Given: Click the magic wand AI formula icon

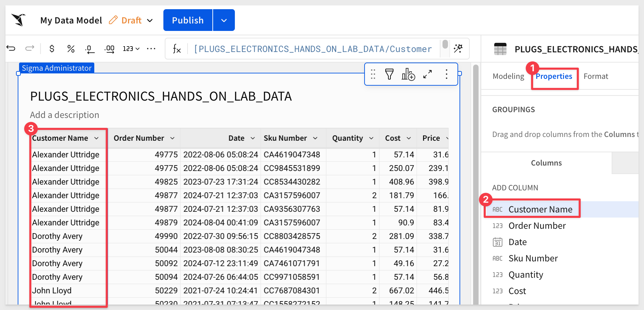Looking at the screenshot, I should tap(458, 49).
